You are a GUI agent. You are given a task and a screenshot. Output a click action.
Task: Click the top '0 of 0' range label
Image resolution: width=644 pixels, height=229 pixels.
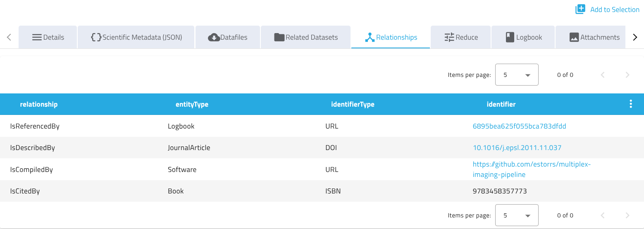click(565, 75)
